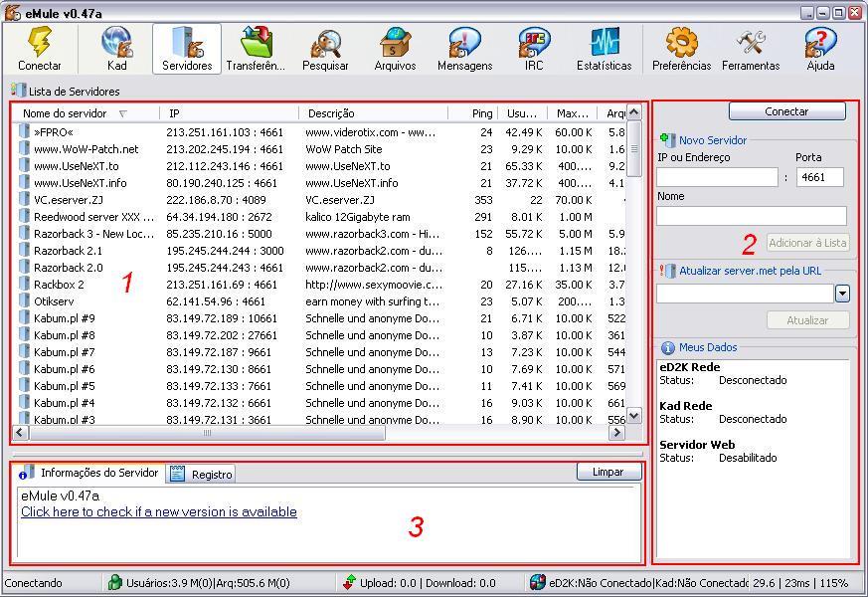Screen dimensions: 868x597
Task: Open Pesquisar search toolbar icon
Action: point(325,43)
